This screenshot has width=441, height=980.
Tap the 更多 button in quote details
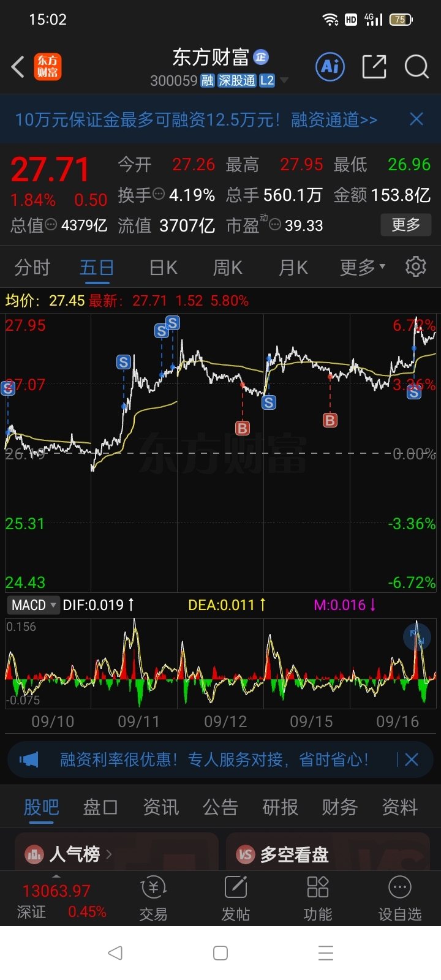(x=406, y=225)
